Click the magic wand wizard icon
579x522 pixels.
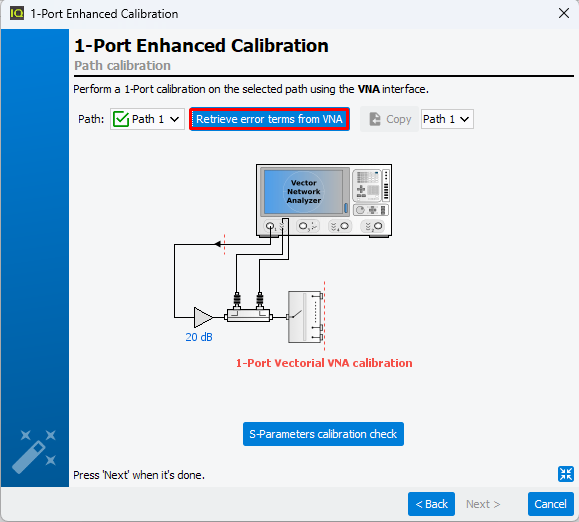(x=34, y=451)
